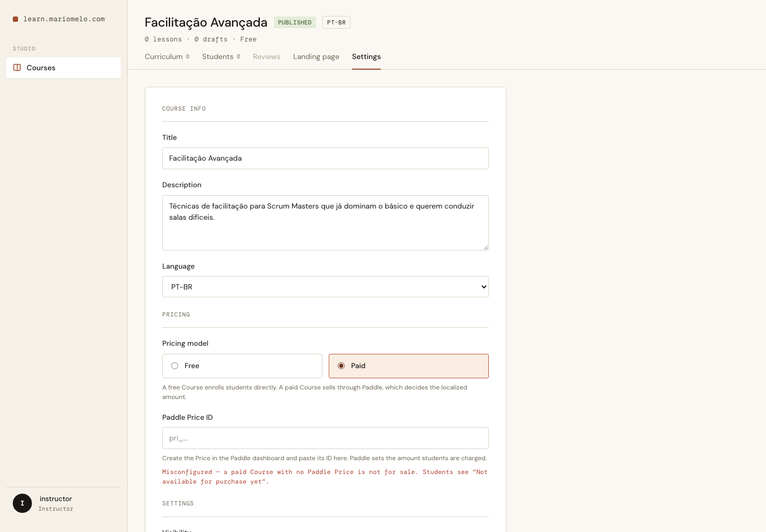Open the Landing page tab
766x532 pixels.
(316, 56)
